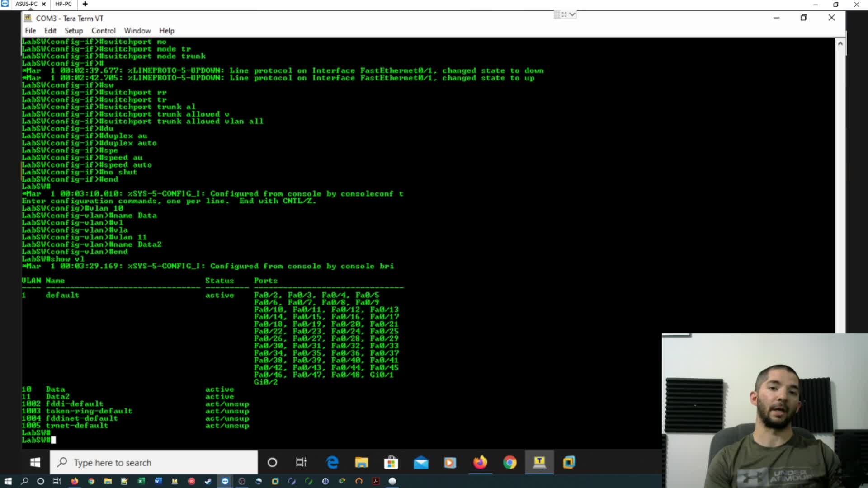Open File Explorer from the taskbar
The image size is (868, 488).
[x=362, y=462]
